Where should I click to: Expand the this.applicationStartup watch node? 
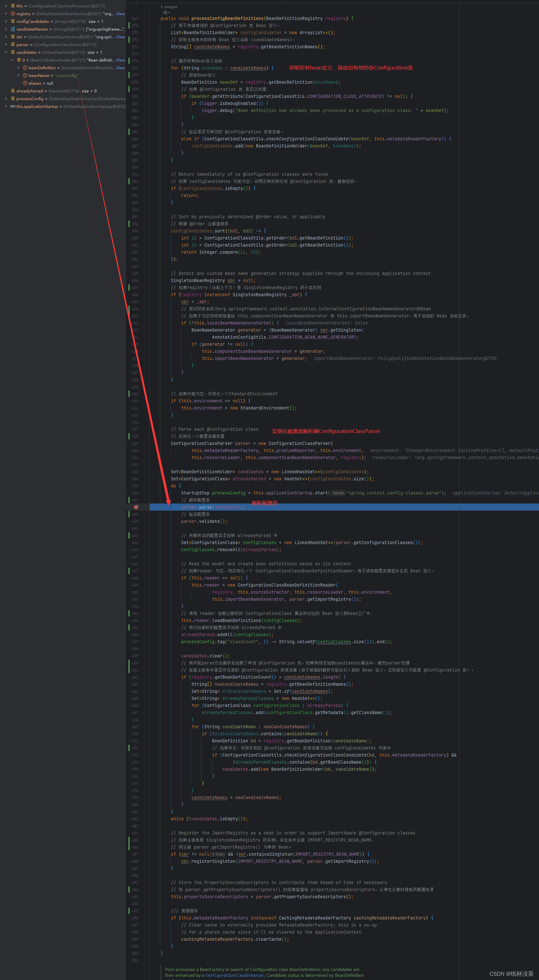[6, 107]
